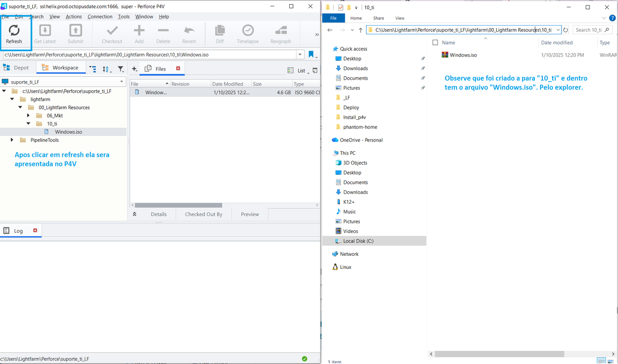
Task: Expand the Explorer ribbon with chevron
Action: pos(604,18)
